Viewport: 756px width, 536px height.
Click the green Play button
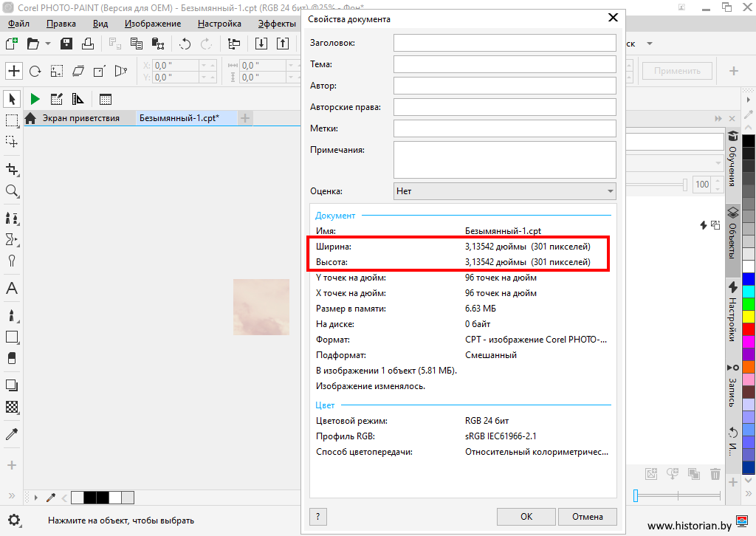click(35, 99)
